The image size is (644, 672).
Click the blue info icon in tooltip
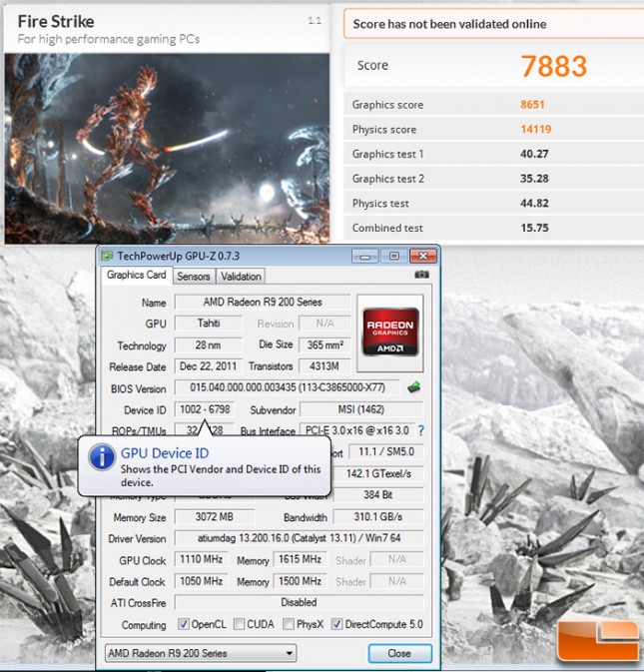click(x=102, y=457)
